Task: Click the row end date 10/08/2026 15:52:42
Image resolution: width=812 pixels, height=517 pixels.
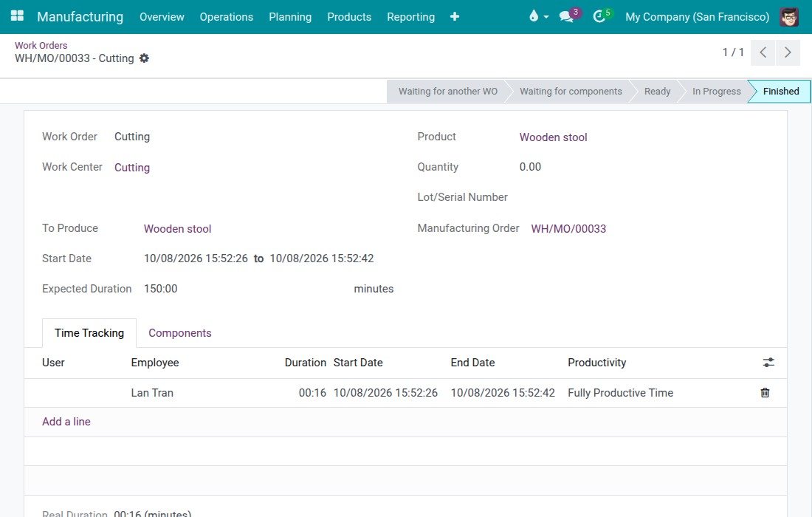Action: 502,393
